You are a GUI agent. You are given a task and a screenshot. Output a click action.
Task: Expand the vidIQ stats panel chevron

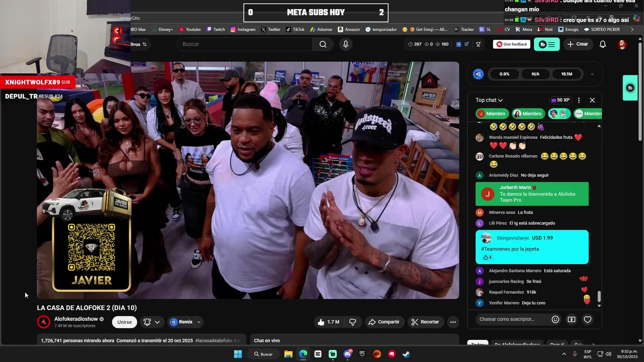[592, 74]
